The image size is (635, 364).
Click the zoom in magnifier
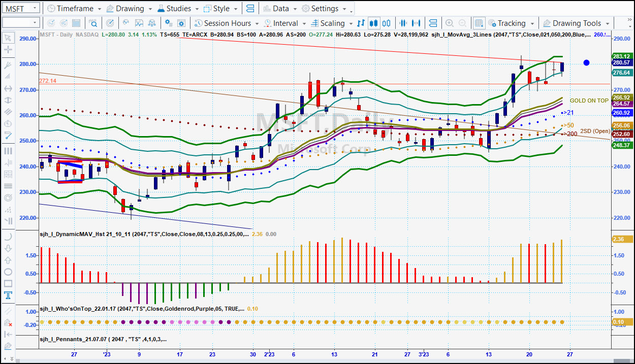(x=449, y=23)
